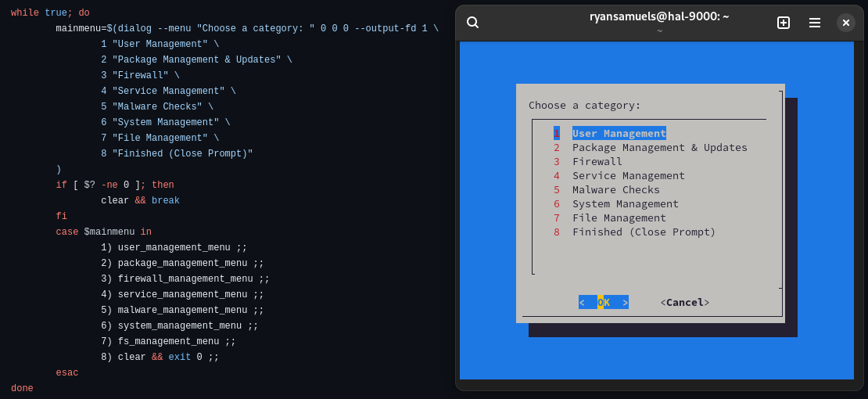The height and width of the screenshot is (399, 868).
Task: Choose Finished (Close Prompt) entry
Action: click(x=644, y=232)
